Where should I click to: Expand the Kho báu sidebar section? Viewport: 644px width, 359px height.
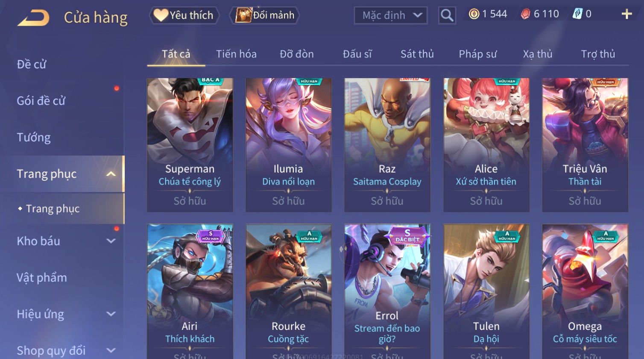111,241
